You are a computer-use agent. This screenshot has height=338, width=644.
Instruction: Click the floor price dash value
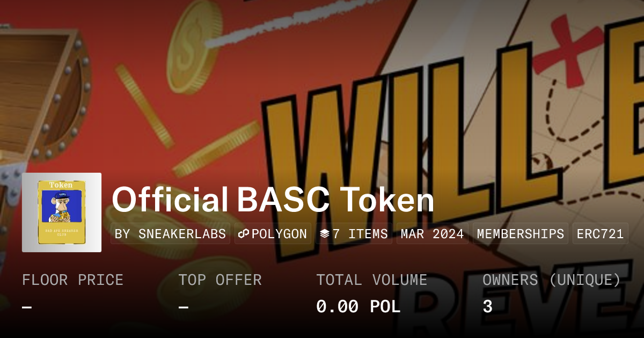pos(27,307)
